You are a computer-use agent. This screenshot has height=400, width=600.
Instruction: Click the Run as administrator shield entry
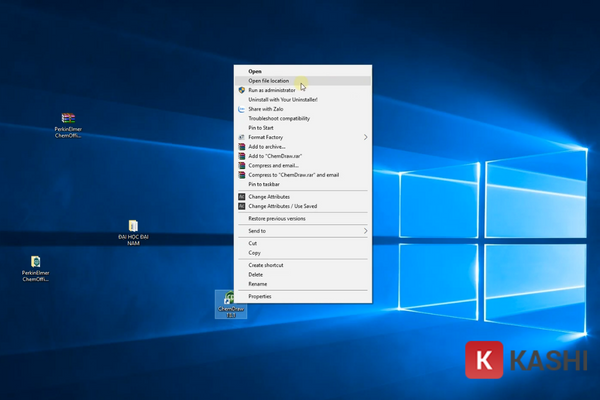271,90
